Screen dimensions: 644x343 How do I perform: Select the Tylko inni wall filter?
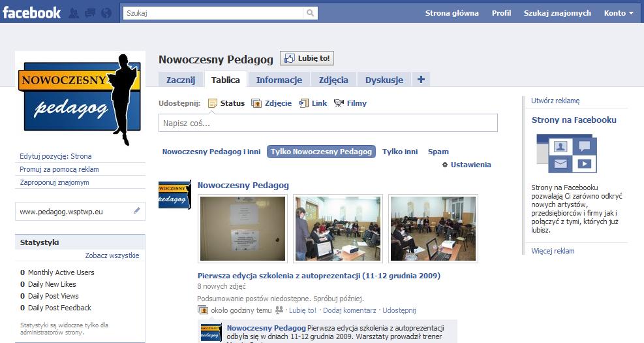[399, 152]
